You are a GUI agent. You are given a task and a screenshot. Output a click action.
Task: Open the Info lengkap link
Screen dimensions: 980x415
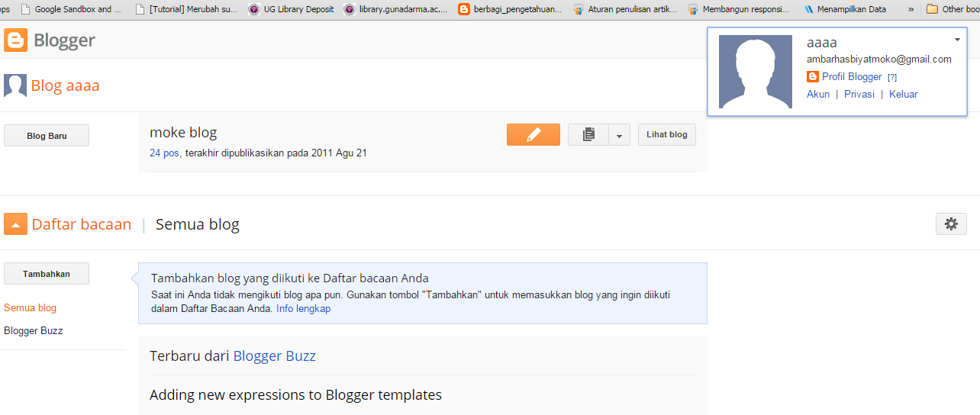pos(303,309)
